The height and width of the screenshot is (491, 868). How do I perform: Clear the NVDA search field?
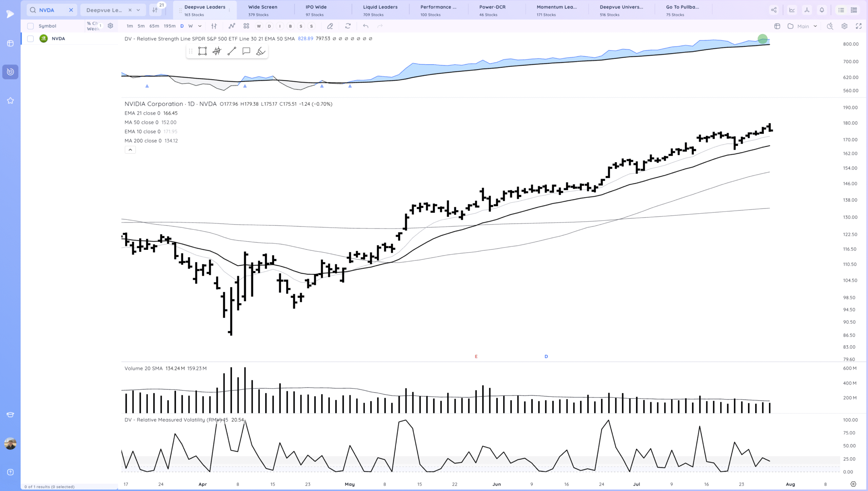(x=71, y=10)
